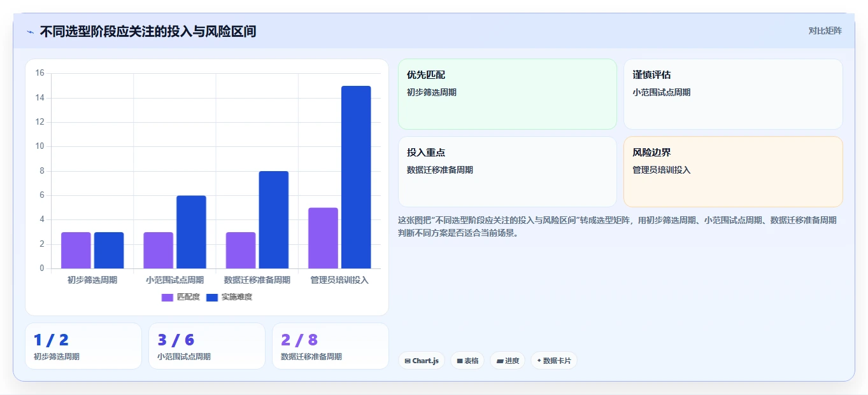
Task: Click the 3 / 6 小范围试点周期 stat card
Action: click(207, 346)
